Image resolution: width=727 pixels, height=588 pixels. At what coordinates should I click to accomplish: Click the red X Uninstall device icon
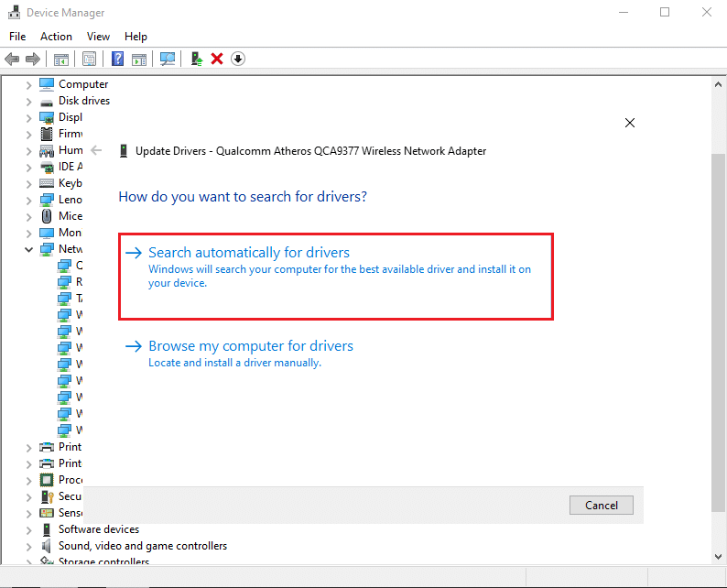coord(217,59)
